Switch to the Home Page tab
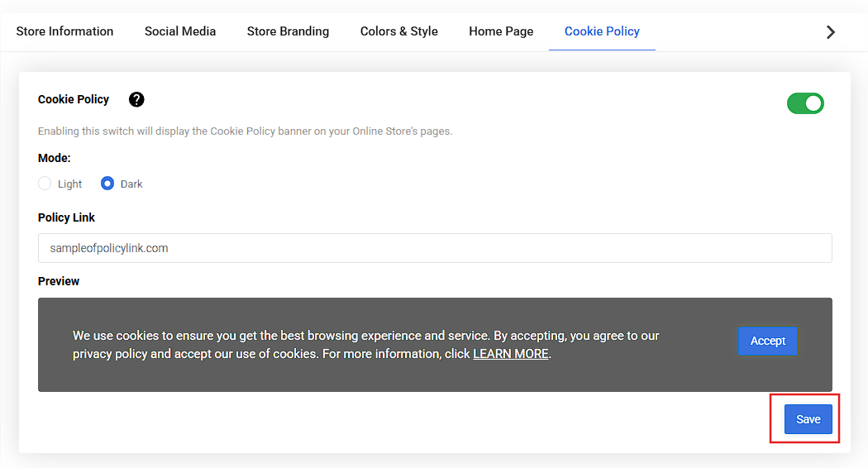Viewport: 868px width, 468px height. [501, 31]
